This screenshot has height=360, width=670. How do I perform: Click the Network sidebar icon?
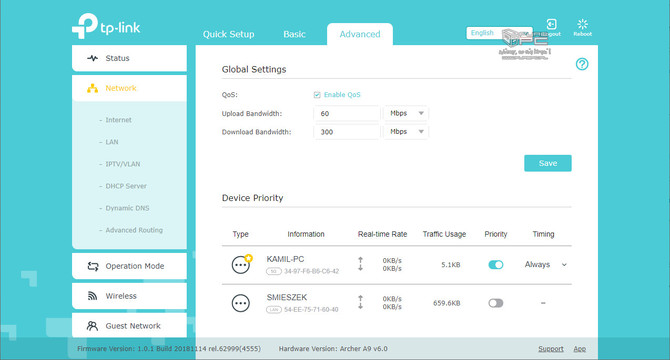coord(92,88)
